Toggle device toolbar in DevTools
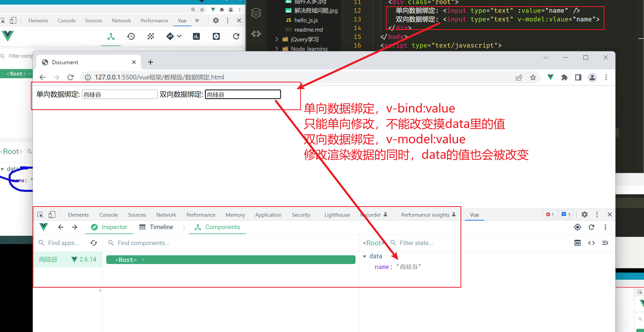Screen dimensions: 644x332 point(52,215)
